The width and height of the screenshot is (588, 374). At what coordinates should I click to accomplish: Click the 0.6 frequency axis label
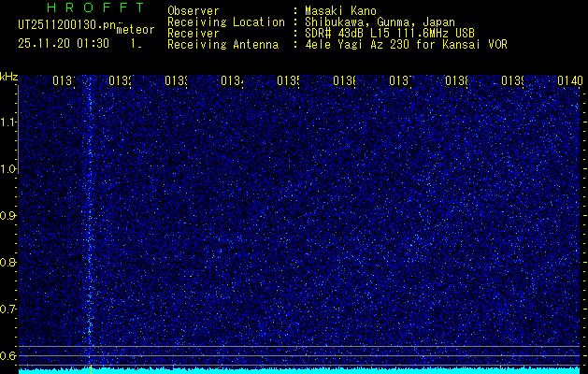[x=8, y=355]
